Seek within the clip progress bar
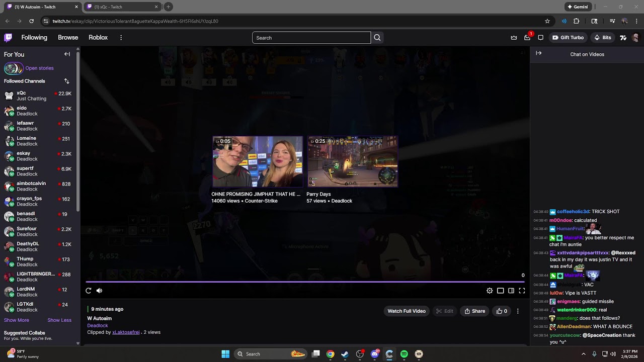This screenshot has height=362, width=644. (x=306, y=282)
